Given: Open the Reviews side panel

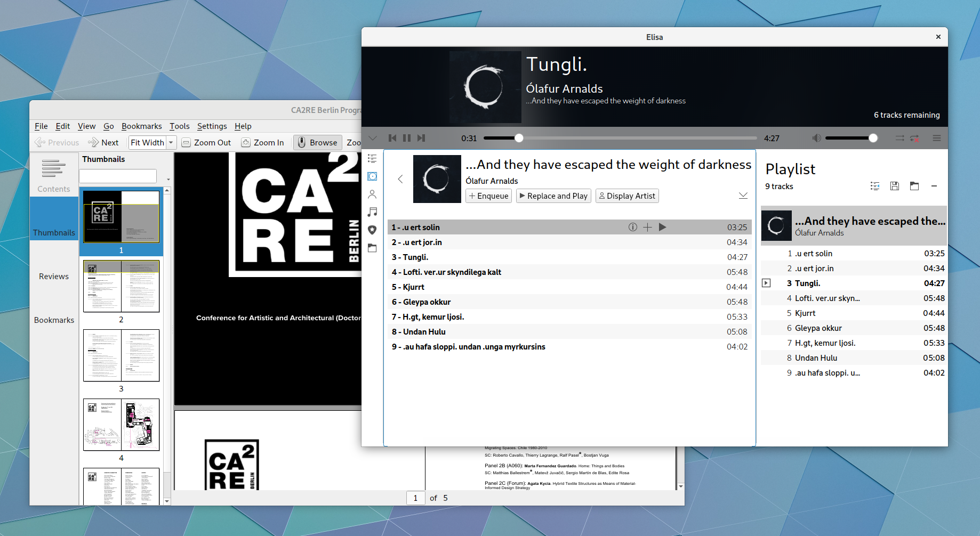Looking at the screenshot, I should point(54,262).
